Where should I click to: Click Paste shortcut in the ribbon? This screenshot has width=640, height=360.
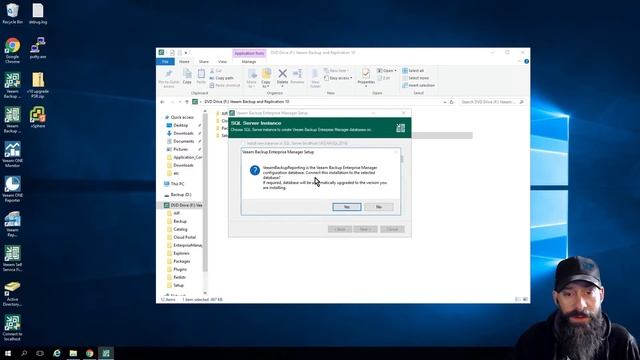point(225,85)
